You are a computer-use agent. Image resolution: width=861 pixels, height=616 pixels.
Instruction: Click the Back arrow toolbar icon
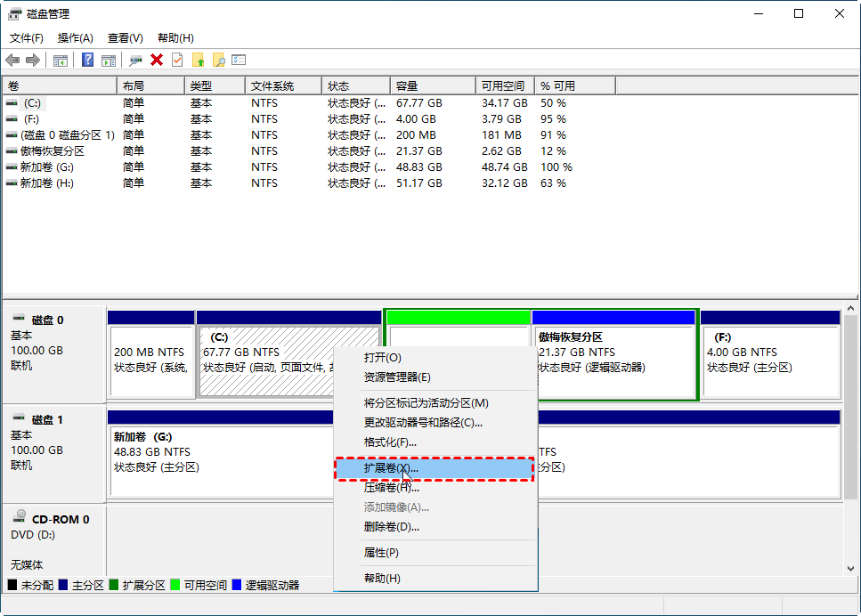[12, 60]
